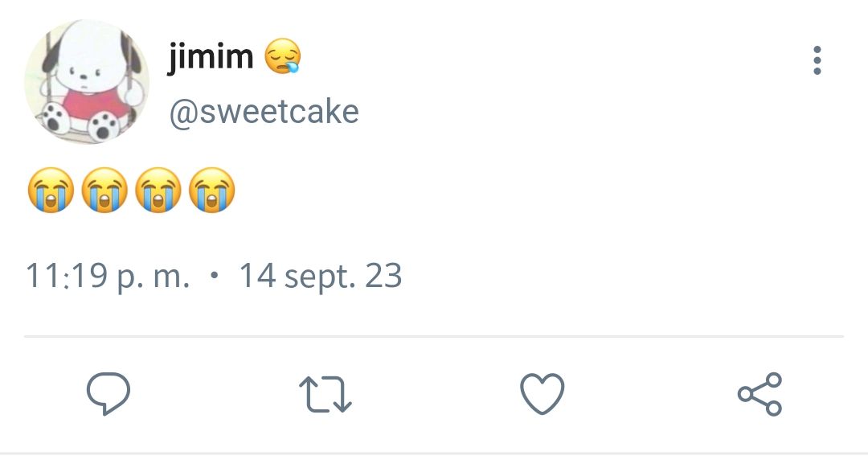Viewport: 868px width, 468px height.
Task: Tap the share icon under the tweet
Action: pyautogui.click(x=759, y=394)
